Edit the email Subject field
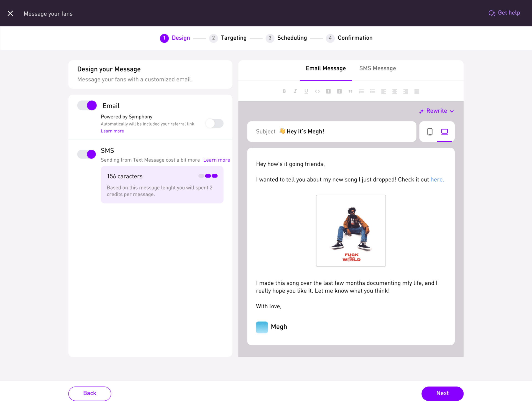The image size is (532, 407). click(x=331, y=131)
